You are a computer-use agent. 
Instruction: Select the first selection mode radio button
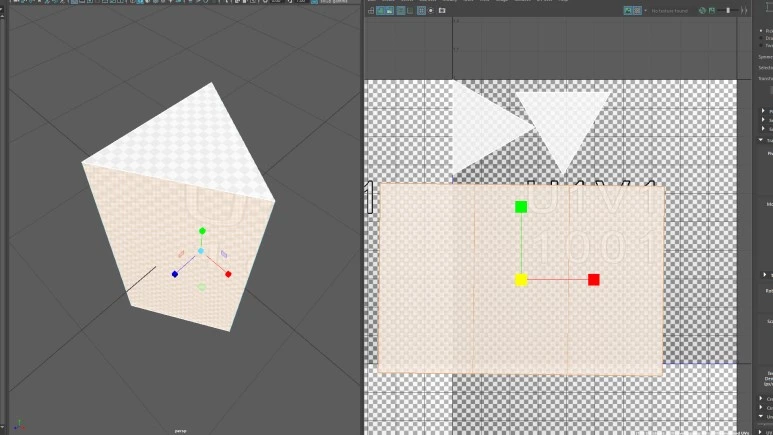761,31
